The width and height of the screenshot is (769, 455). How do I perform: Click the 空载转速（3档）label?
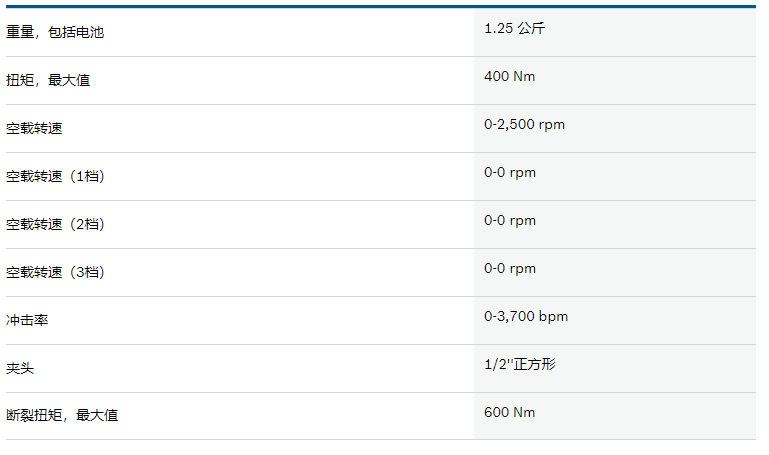pyautogui.click(x=55, y=272)
